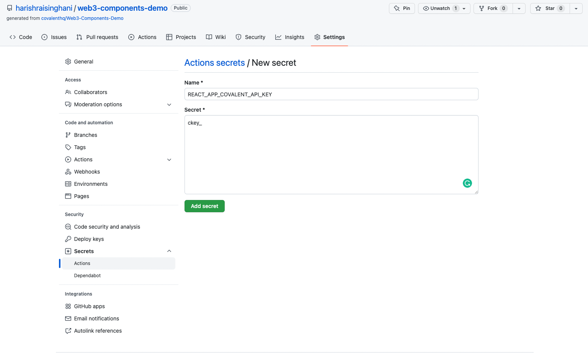
Task: Click the Pin button label
Action: coord(407,8)
